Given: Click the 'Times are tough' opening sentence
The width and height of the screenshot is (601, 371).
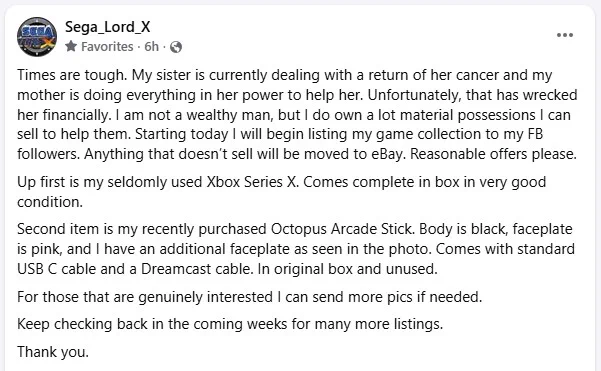Looking at the screenshot, I should click(72, 75).
